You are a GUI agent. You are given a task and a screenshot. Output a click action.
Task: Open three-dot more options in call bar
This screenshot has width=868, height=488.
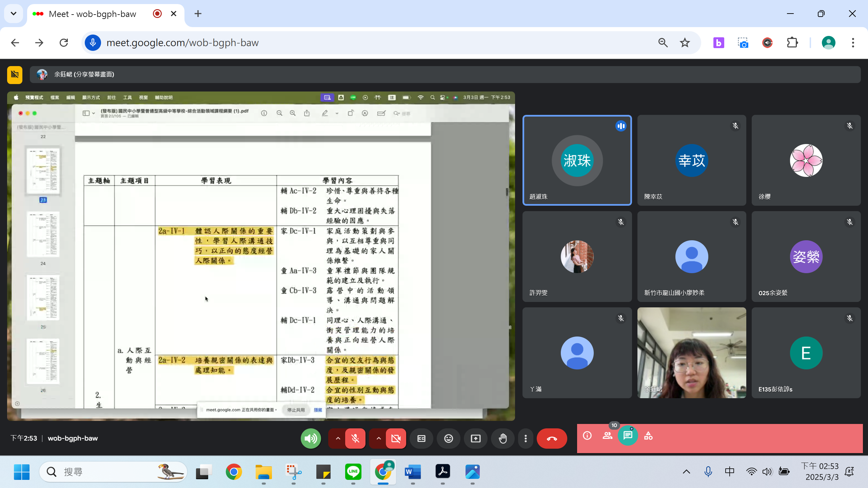point(526,439)
